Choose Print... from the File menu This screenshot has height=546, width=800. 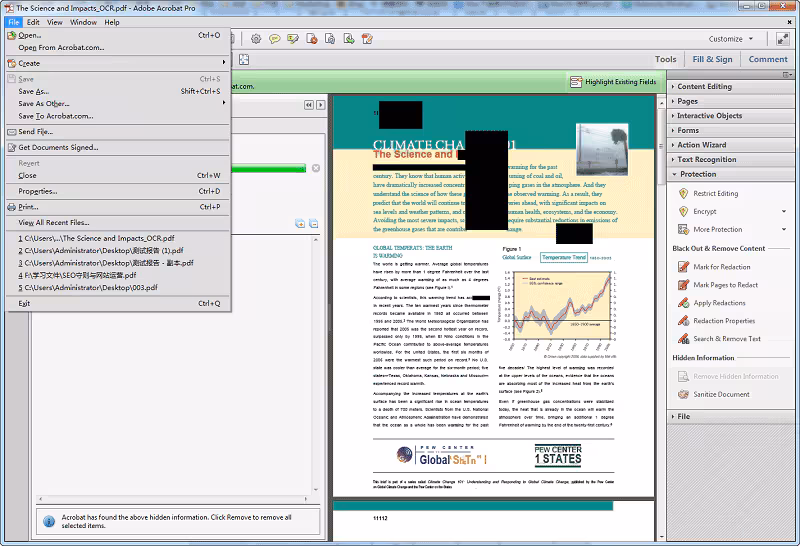(117, 207)
